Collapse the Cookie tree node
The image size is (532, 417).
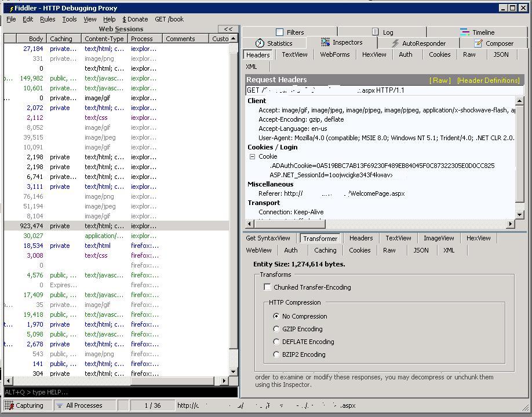tap(252, 156)
